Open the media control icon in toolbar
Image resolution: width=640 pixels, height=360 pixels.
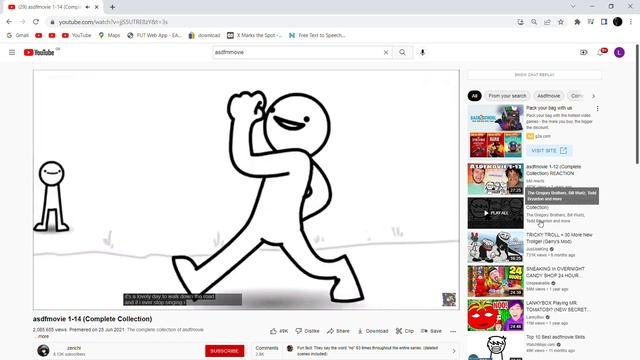click(x=591, y=22)
